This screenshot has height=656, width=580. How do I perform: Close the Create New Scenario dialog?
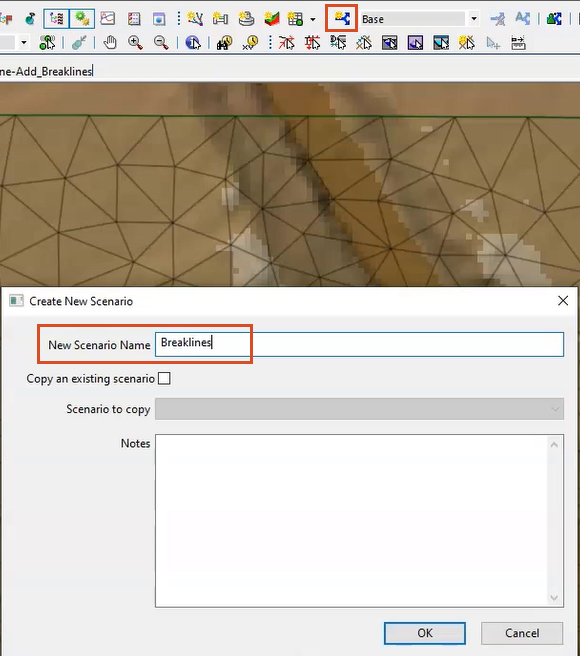[563, 301]
